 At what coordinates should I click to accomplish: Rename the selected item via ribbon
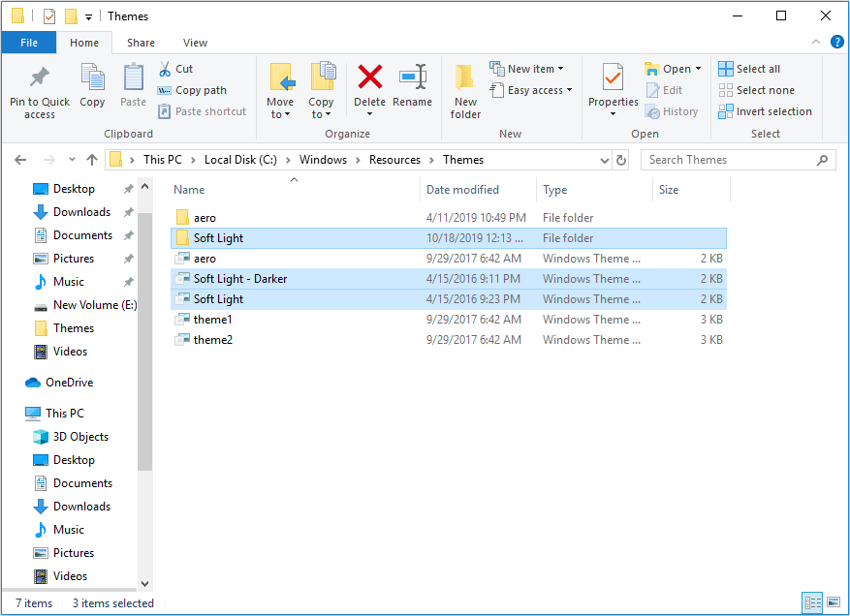[x=412, y=85]
